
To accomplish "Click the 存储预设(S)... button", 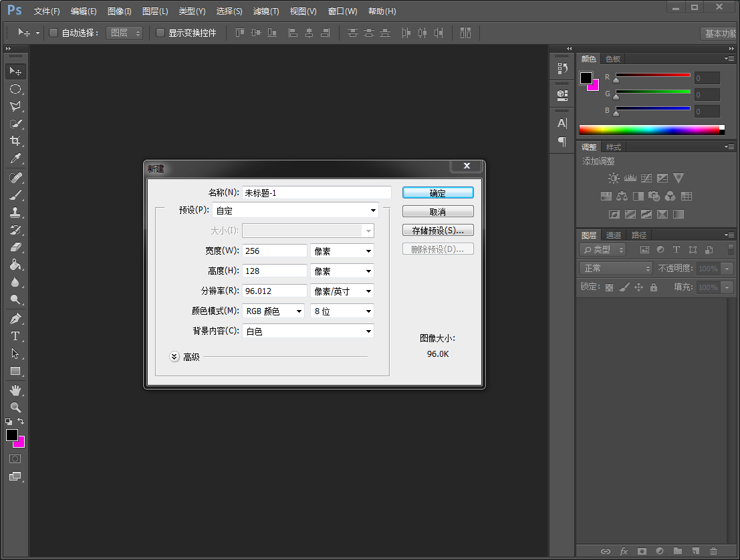I will (x=438, y=231).
